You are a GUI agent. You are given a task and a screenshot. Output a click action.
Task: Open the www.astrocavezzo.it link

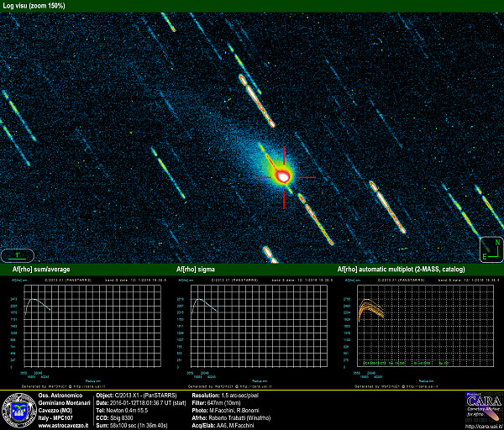pos(63,426)
